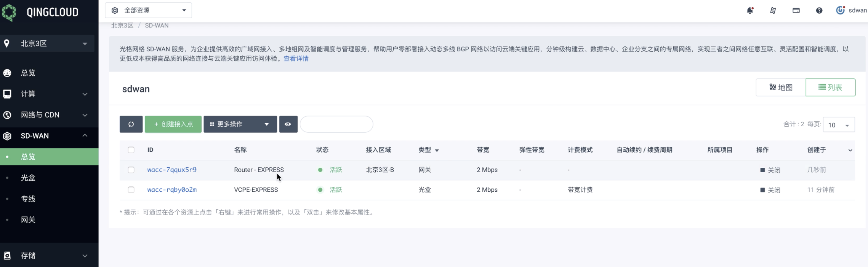Select checkbox for wacc-7qqux5r9 row
This screenshot has height=267, width=868.
click(x=131, y=170)
